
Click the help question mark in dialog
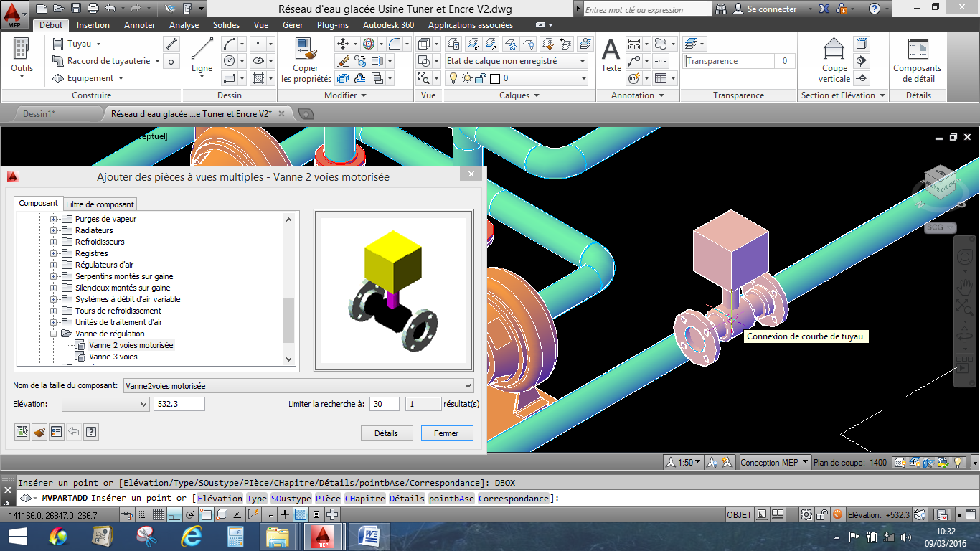(91, 432)
